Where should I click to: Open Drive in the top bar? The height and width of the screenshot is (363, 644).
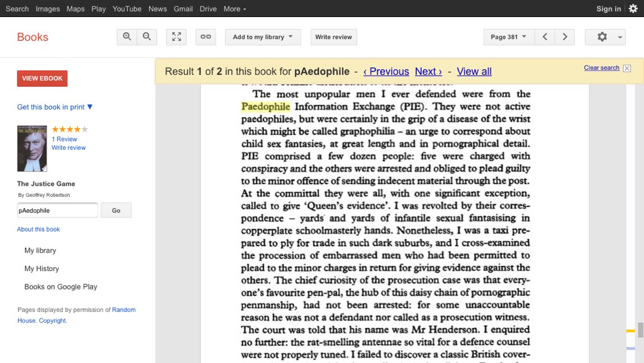[x=208, y=9]
